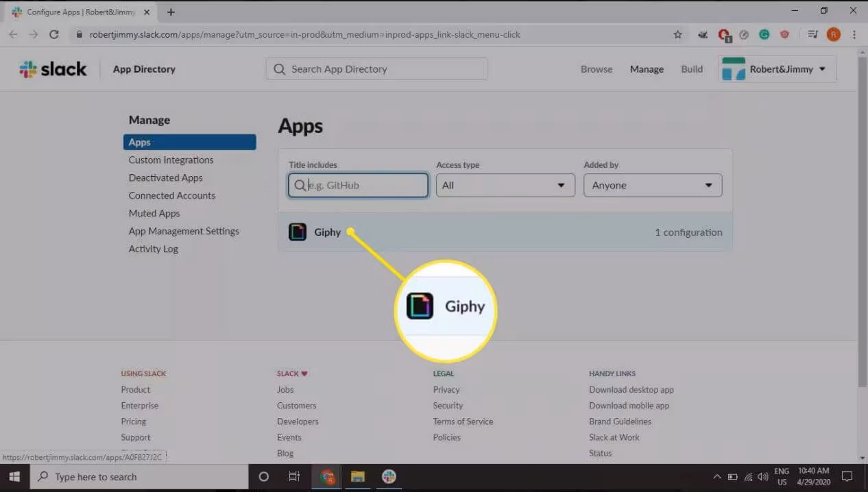Open Muted Apps in sidebar

tap(154, 214)
